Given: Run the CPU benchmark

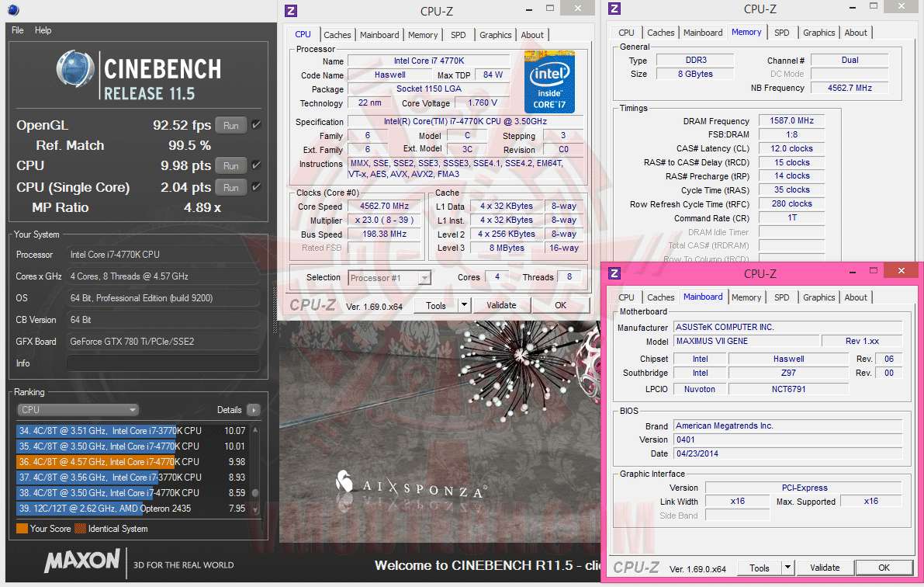Looking at the screenshot, I should coord(231,166).
